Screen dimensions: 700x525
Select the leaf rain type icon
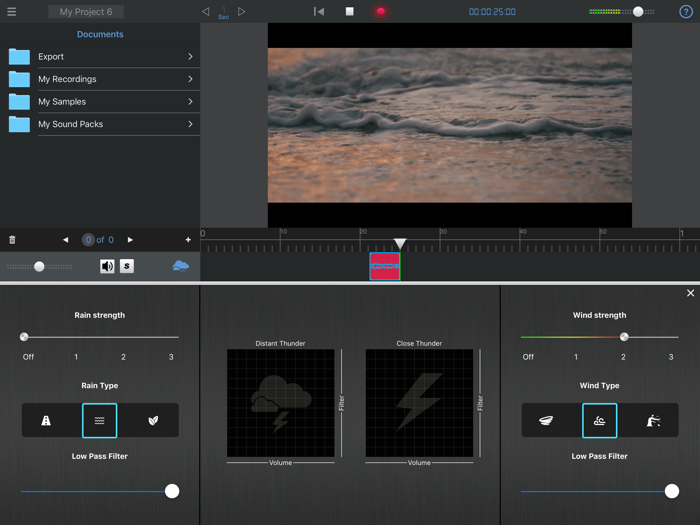click(153, 421)
